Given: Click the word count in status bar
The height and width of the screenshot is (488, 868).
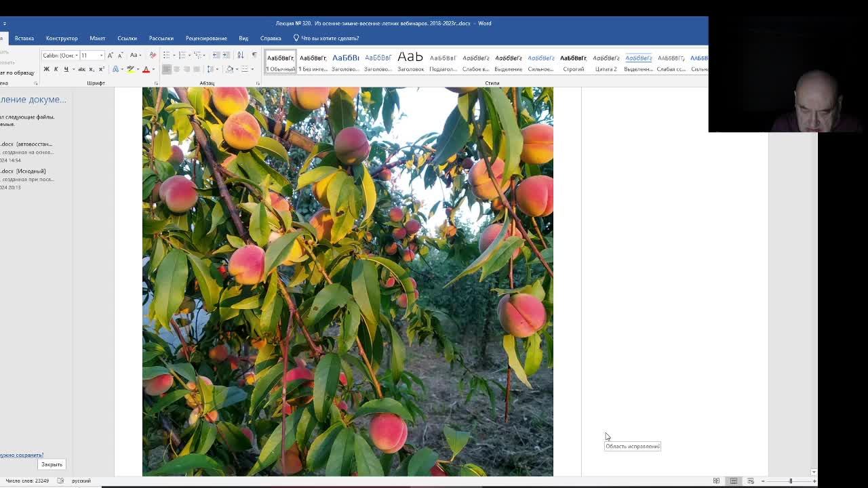Looking at the screenshot, I should coord(27,481).
